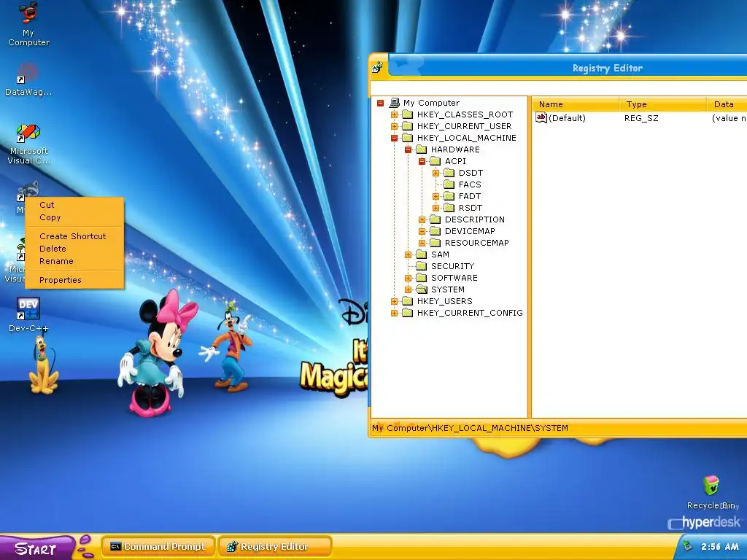This screenshot has width=747, height=560.
Task: Open the Start menu
Action: click(36, 548)
